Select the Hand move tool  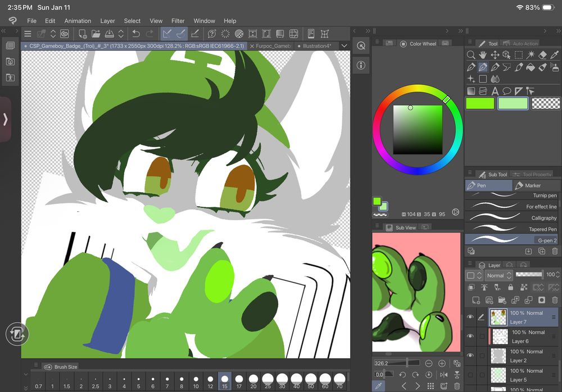click(483, 55)
